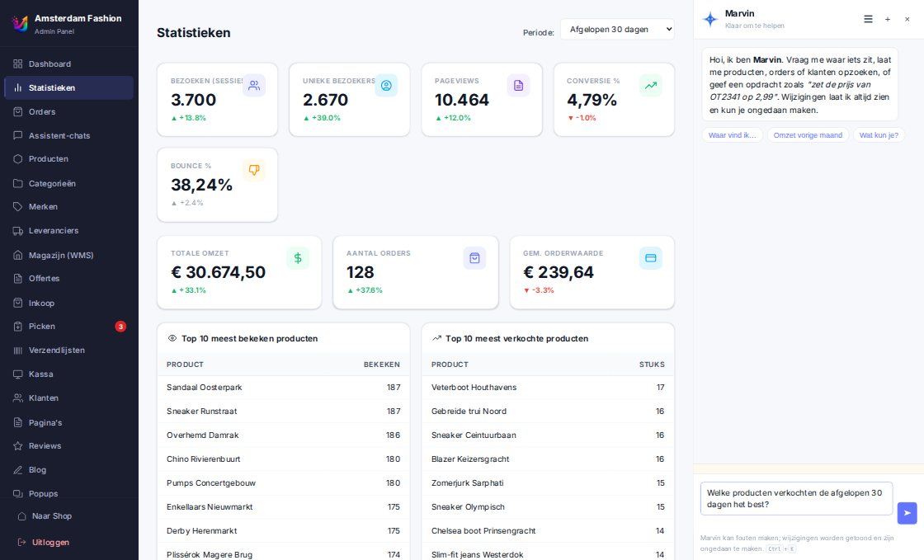Click the trend icon on Conversie card
The image size is (924, 560).
651,86
